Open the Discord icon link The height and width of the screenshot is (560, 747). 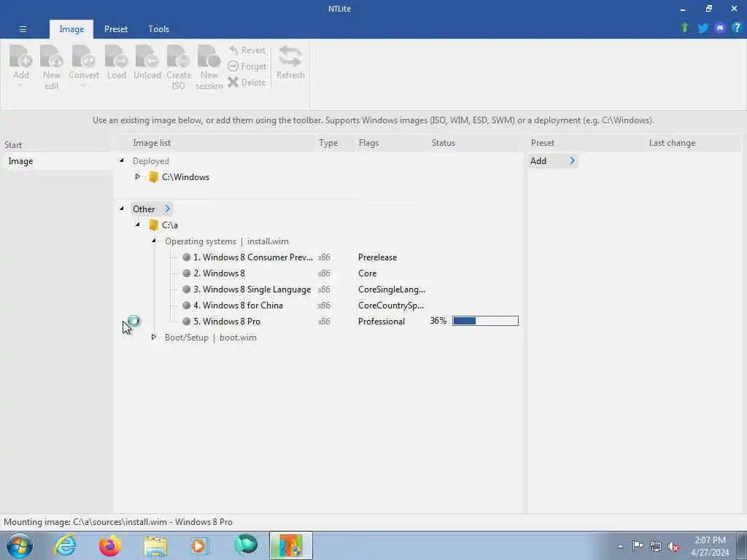pyautogui.click(x=720, y=28)
